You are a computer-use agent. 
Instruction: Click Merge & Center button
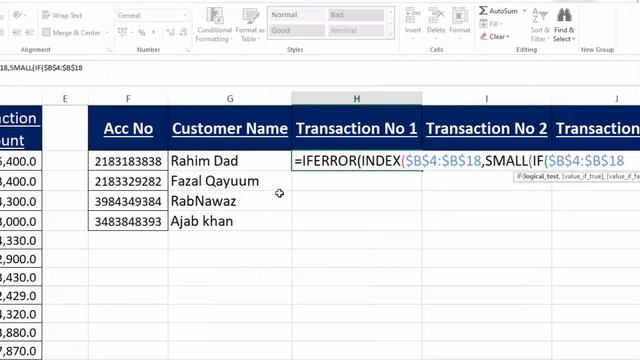(72, 33)
